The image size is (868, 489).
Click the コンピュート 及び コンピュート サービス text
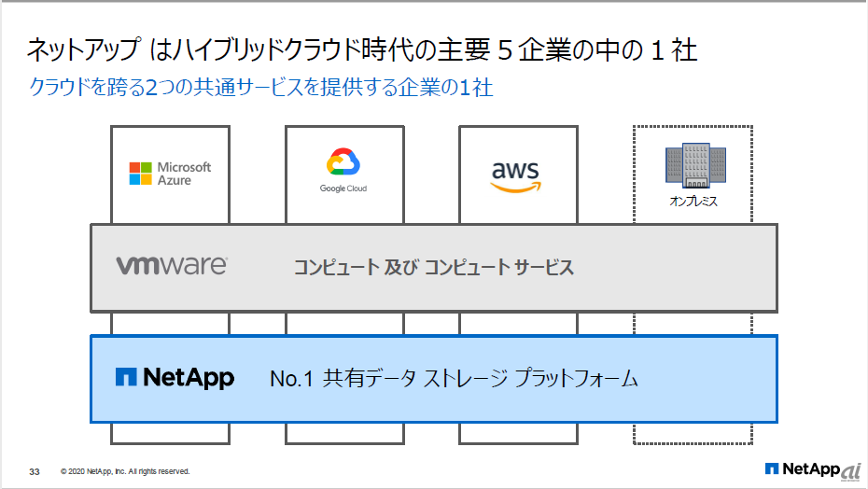(433, 268)
